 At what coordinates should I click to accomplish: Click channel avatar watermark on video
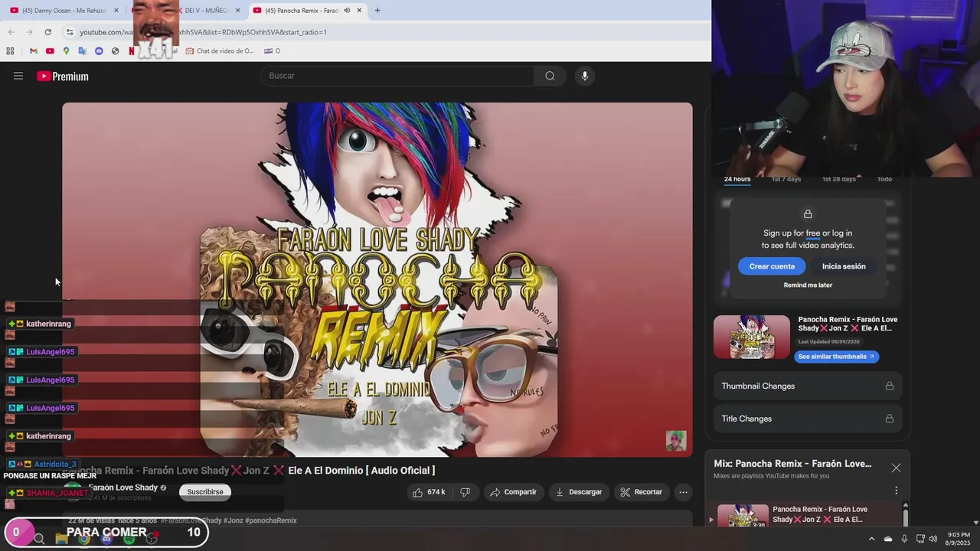tap(676, 441)
